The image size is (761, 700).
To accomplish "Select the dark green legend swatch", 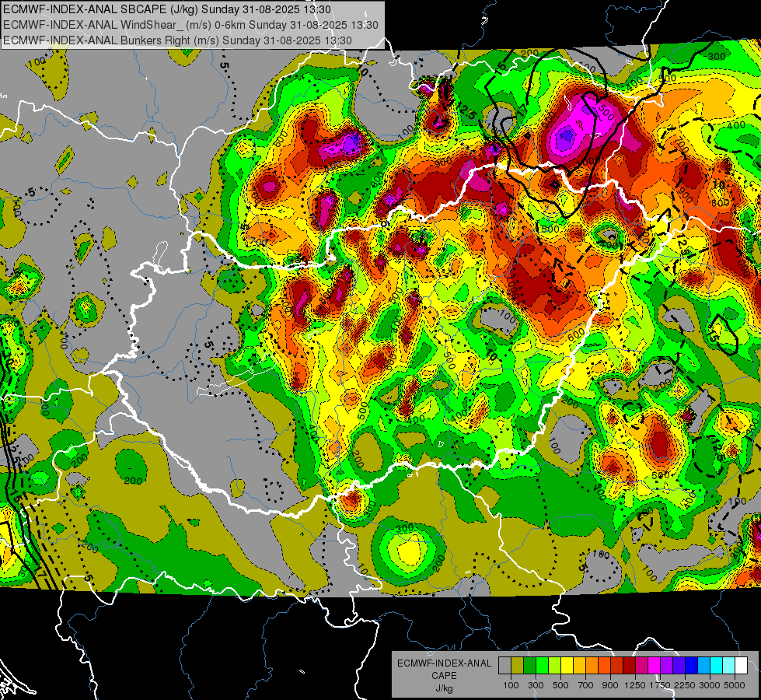I will click(529, 666).
